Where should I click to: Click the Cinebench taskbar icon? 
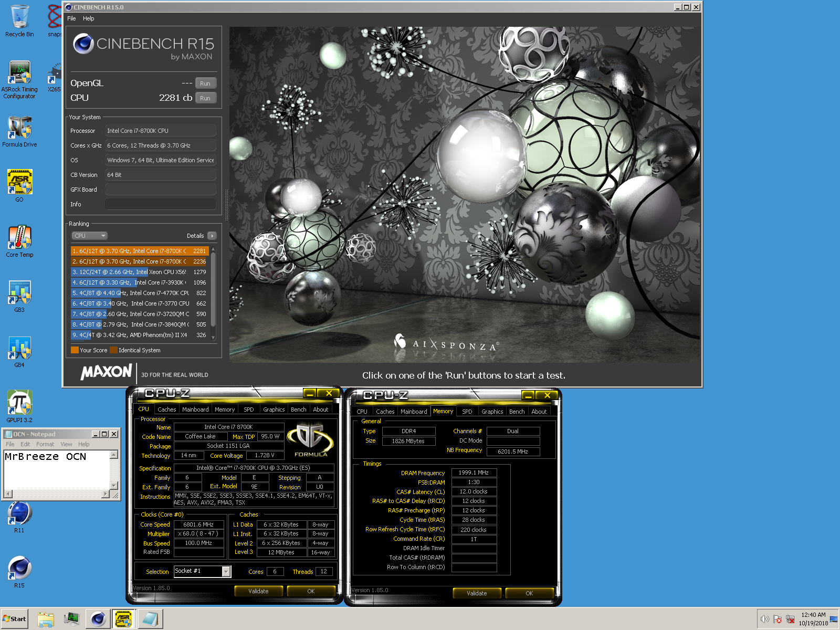(x=98, y=619)
